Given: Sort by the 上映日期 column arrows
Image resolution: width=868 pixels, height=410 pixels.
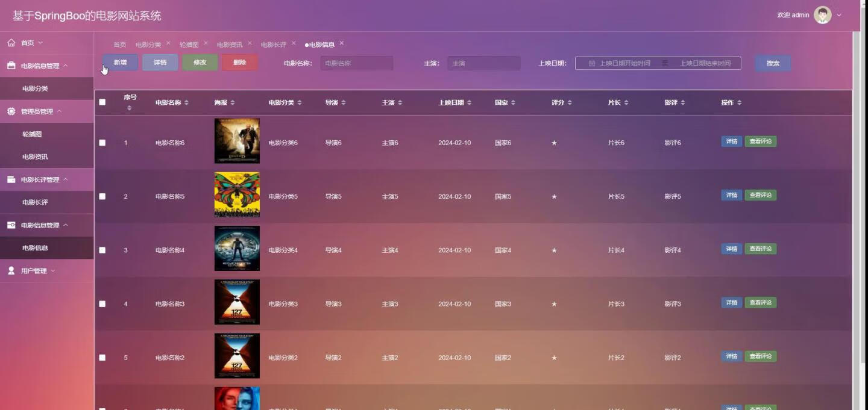Looking at the screenshot, I should click(x=470, y=103).
